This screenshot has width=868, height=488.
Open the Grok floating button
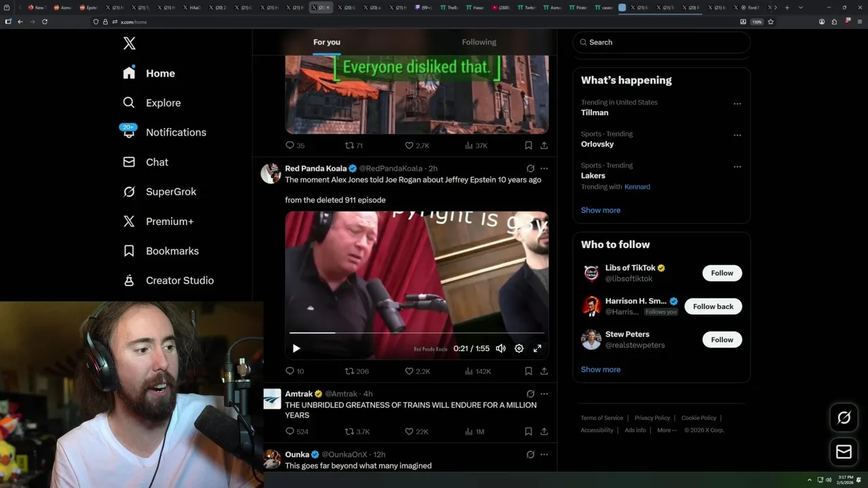pos(844,418)
